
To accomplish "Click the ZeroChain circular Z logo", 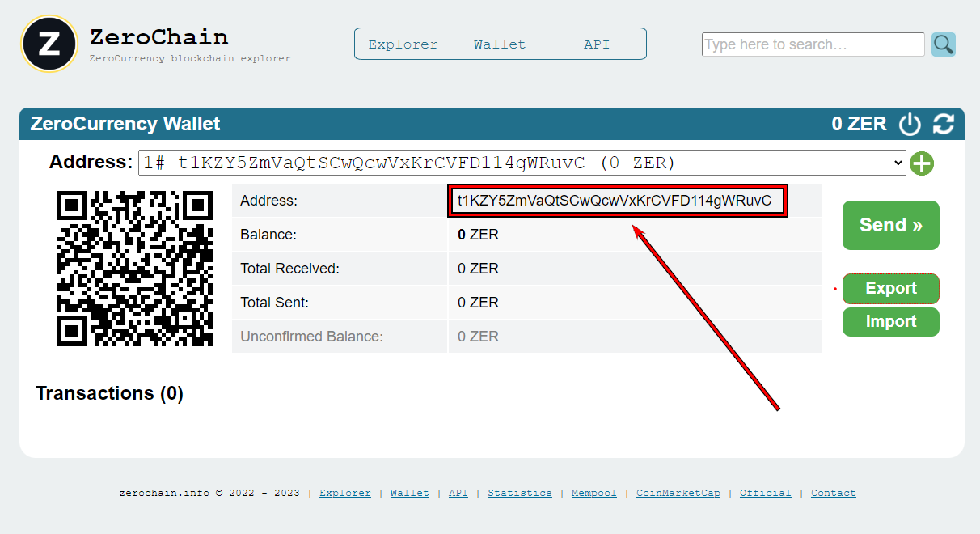I will click(x=49, y=44).
